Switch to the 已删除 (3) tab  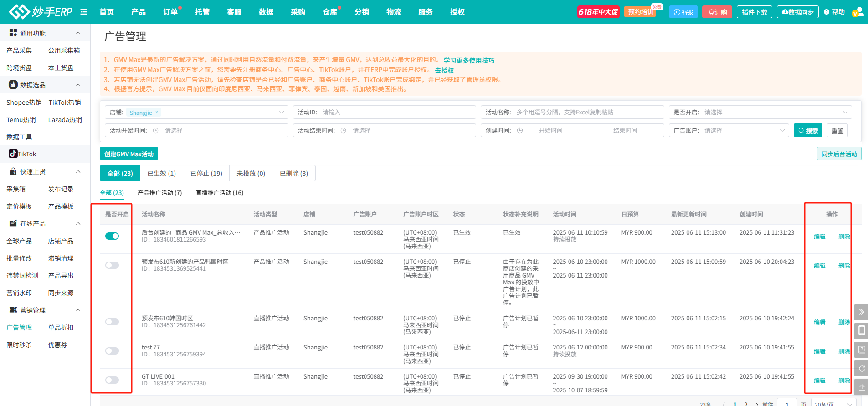(x=294, y=174)
